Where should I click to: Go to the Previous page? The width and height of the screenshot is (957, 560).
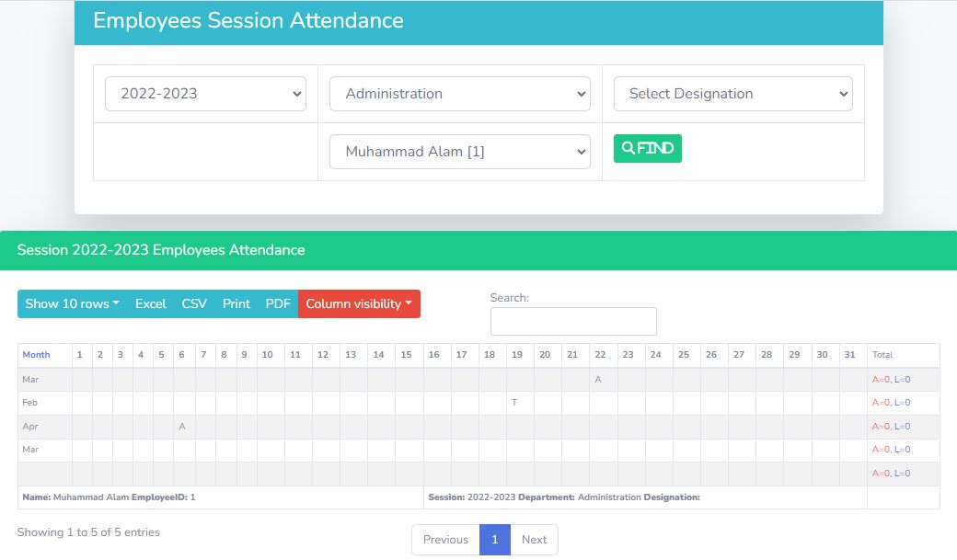point(445,540)
